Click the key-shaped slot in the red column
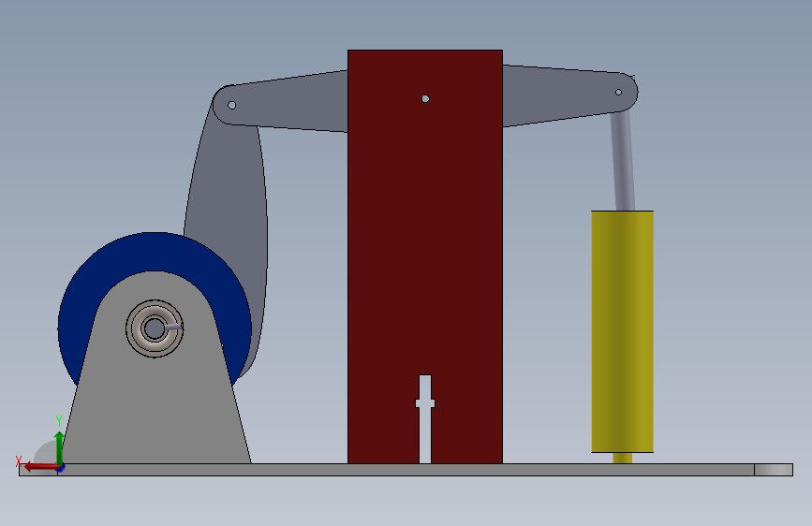812x526 pixels. (x=425, y=418)
